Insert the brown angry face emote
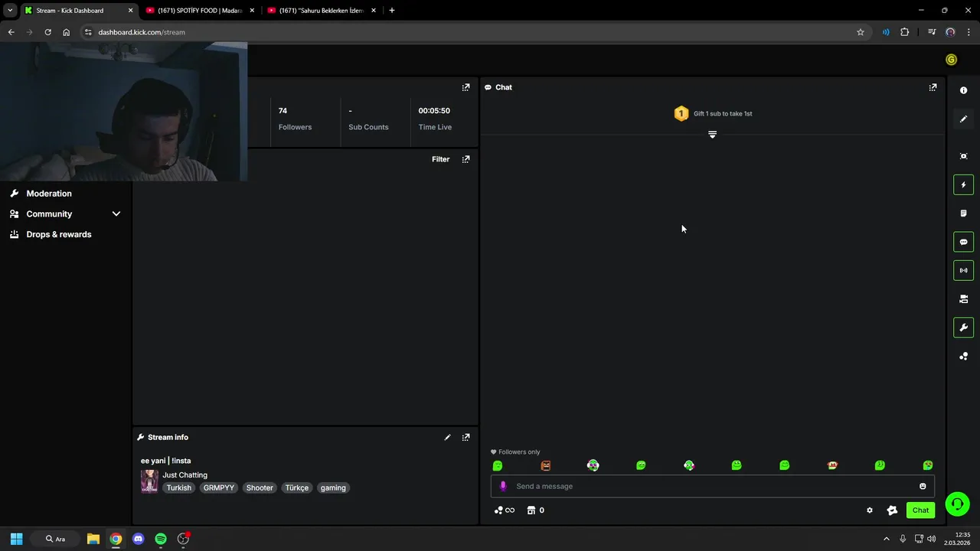 (545, 465)
